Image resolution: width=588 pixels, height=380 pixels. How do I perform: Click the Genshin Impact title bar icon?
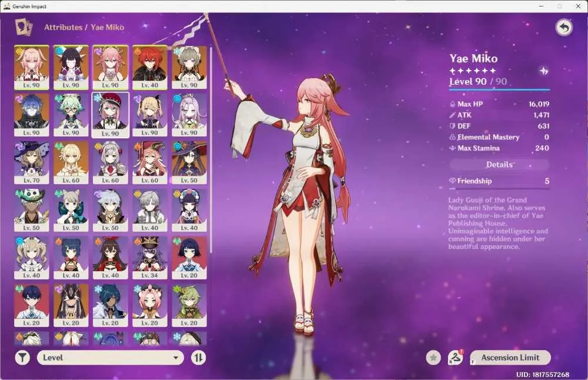6,6
